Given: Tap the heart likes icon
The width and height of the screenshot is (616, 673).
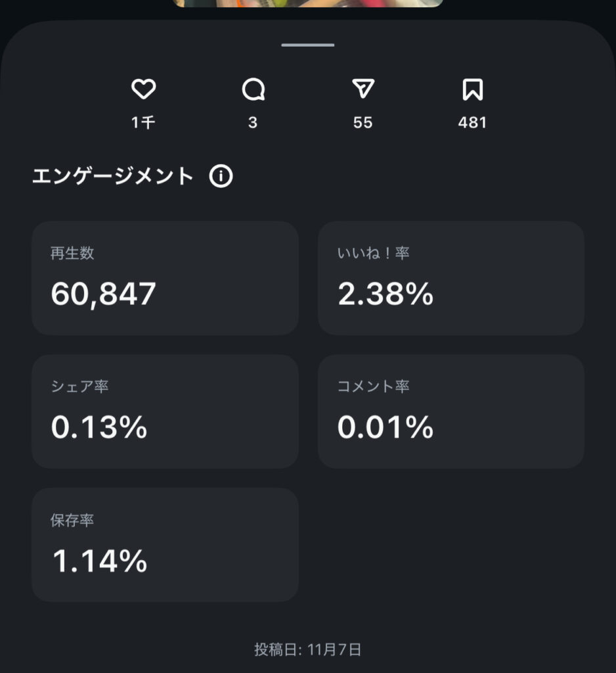Looking at the screenshot, I should point(143,89).
